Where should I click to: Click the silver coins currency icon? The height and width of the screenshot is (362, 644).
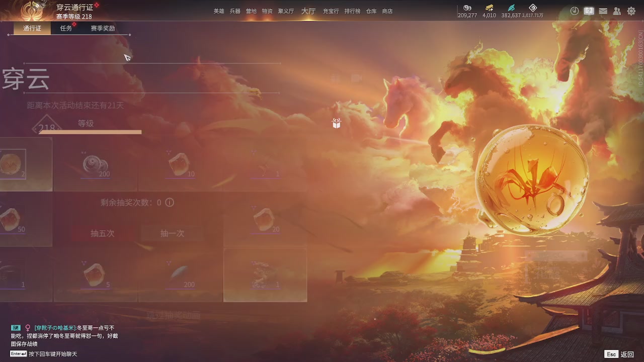pos(467,8)
